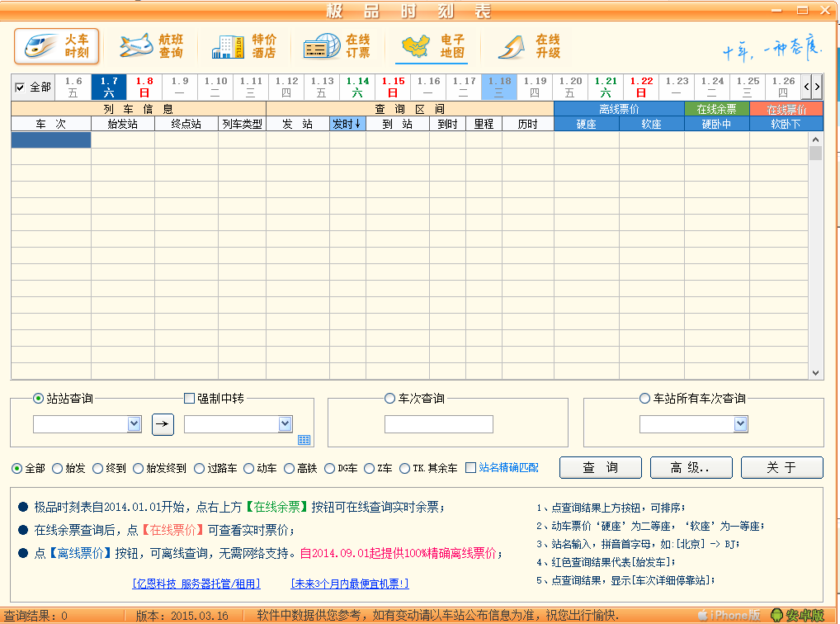Expand the 车站所有车次查询 station dropdown
The height and width of the screenshot is (624, 840).
(740, 424)
